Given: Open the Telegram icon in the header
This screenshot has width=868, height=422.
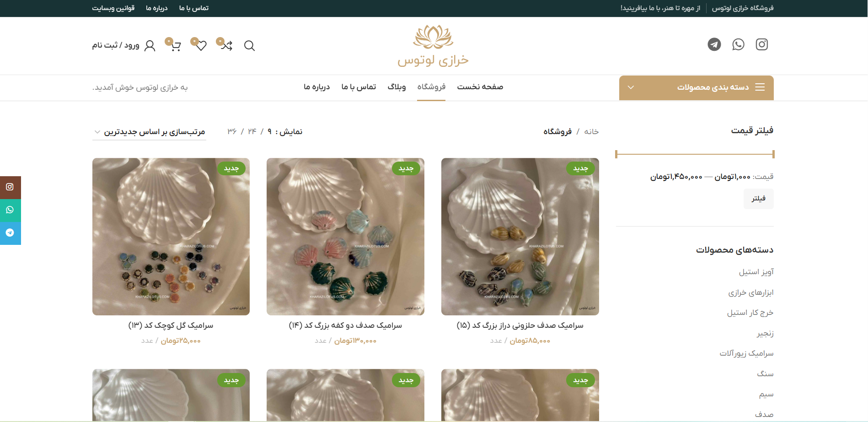Looking at the screenshot, I should point(714,44).
